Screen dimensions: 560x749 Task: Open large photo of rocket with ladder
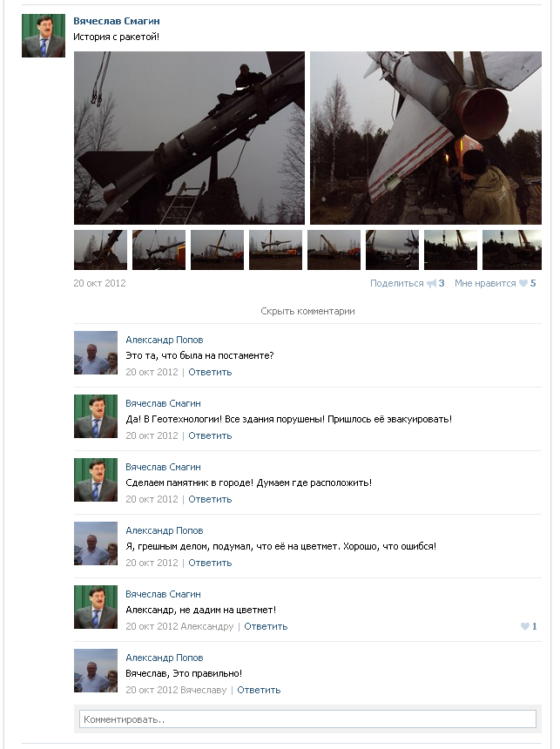[189, 138]
